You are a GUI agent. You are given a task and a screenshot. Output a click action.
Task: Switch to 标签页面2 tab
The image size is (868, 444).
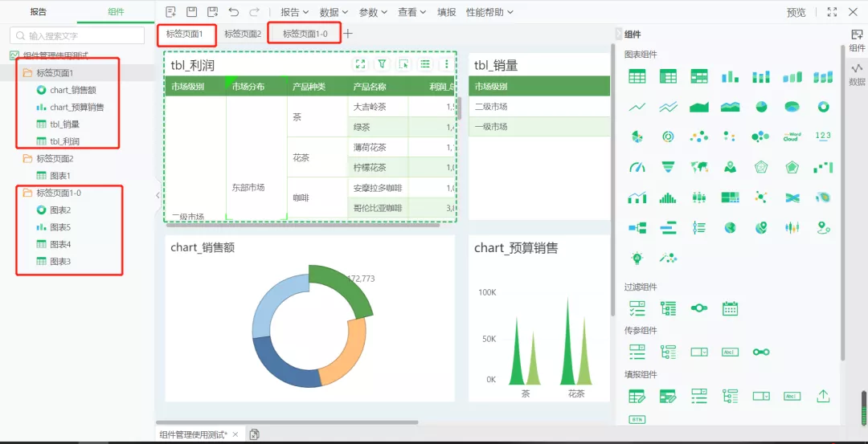(x=243, y=34)
